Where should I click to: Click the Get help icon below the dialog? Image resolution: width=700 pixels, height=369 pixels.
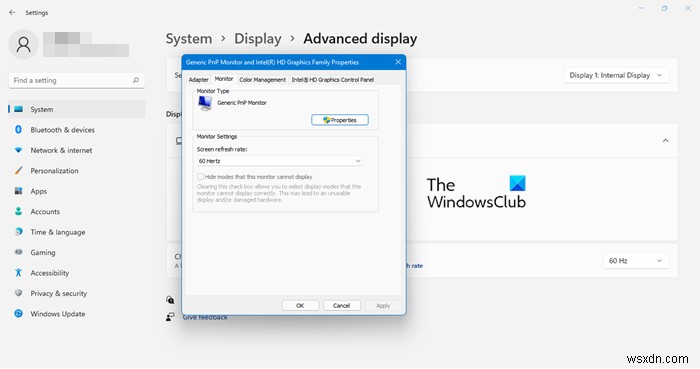coord(170,300)
